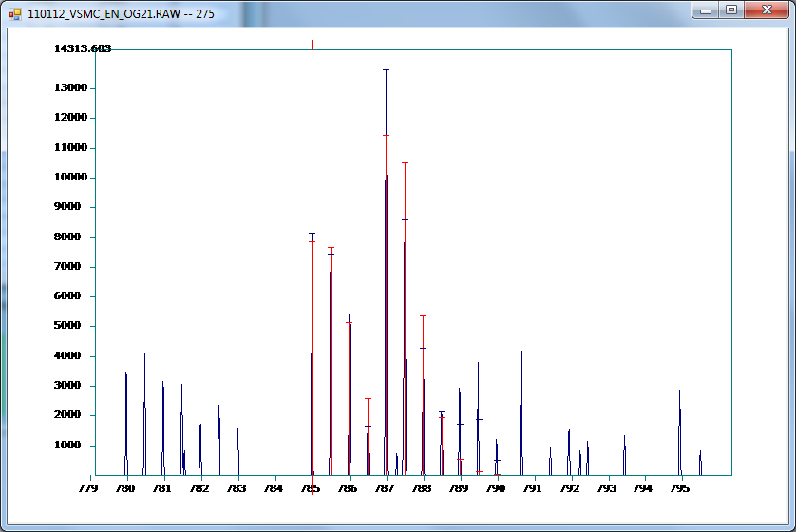The width and height of the screenshot is (796, 532).
Task: Click the 14313.603 maximum intensity label
Action: point(83,48)
